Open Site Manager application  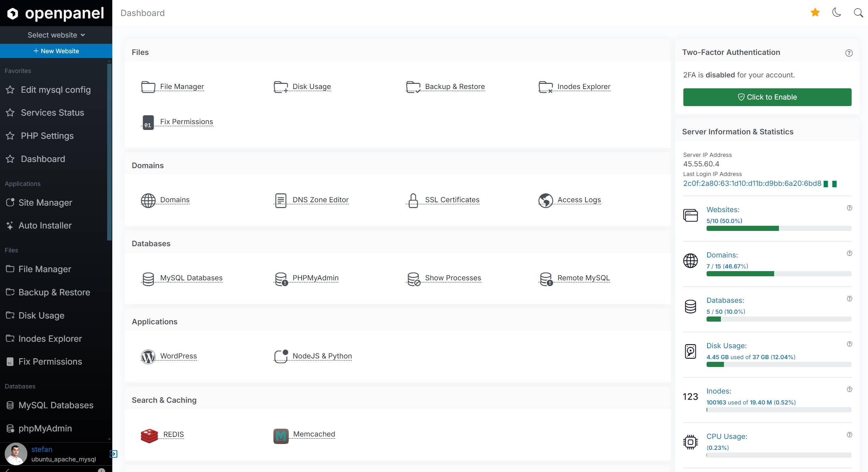46,202
